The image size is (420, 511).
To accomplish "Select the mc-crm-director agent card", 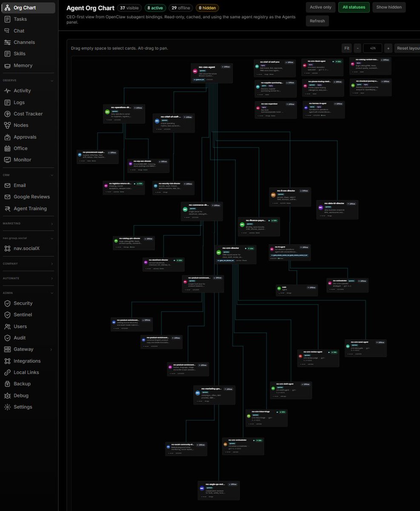I will point(235,254).
